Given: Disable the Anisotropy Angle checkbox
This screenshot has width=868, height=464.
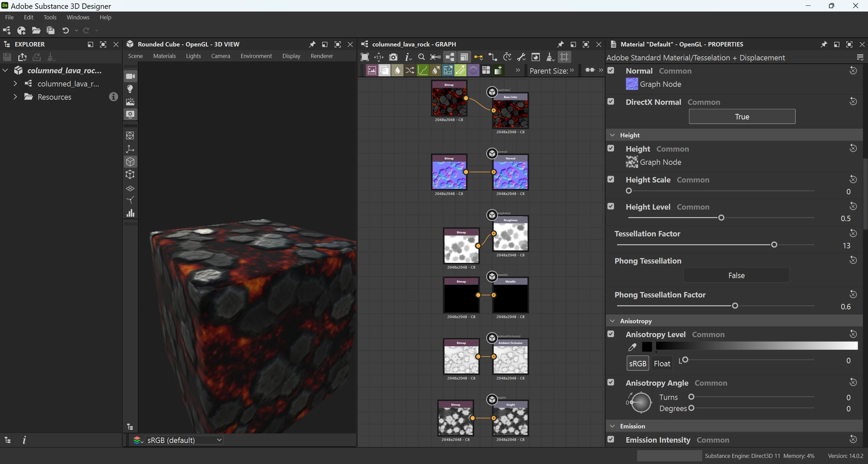Looking at the screenshot, I should 611,382.
